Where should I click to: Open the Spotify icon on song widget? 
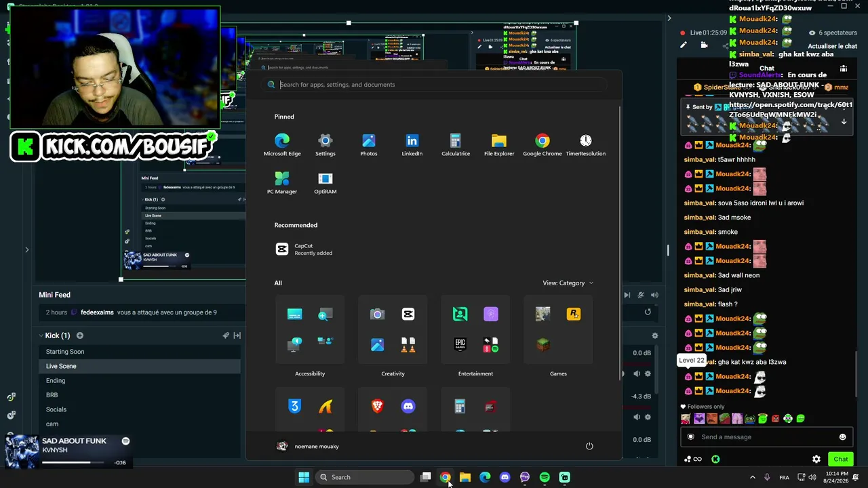pos(125,441)
